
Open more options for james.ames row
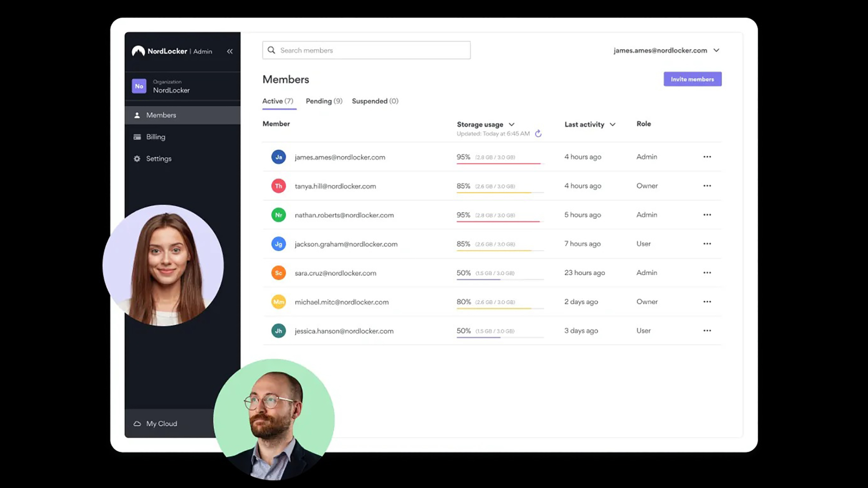(x=707, y=157)
